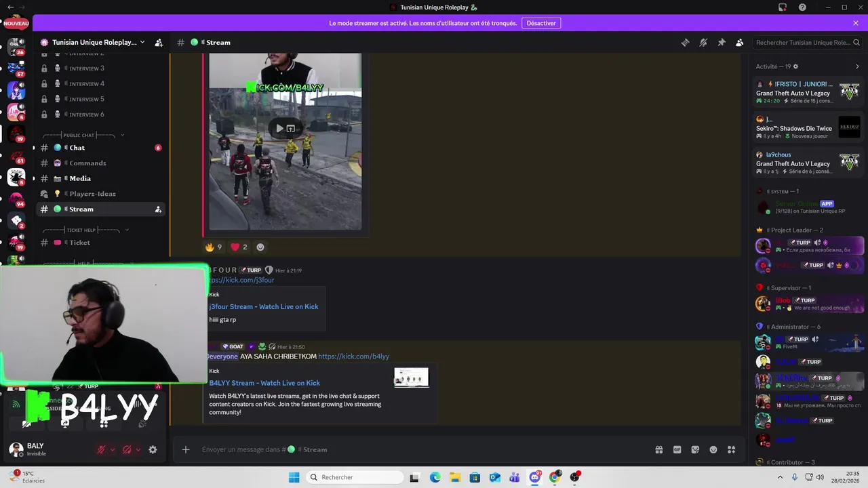Play the embedded GTA video

click(279, 128)
